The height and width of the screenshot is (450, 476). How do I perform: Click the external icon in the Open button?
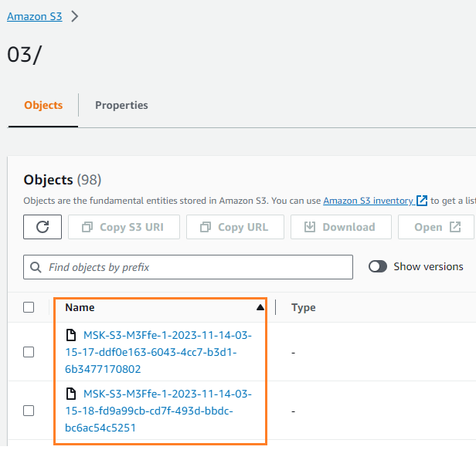pyautogui.click(x=455, y=227)
